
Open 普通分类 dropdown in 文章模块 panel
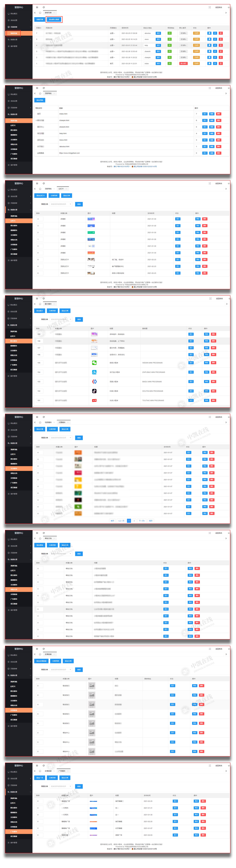click(61, 438)
